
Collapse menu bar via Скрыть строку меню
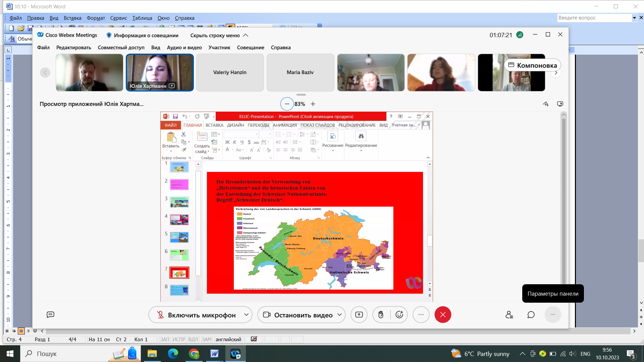click(219, 36)
